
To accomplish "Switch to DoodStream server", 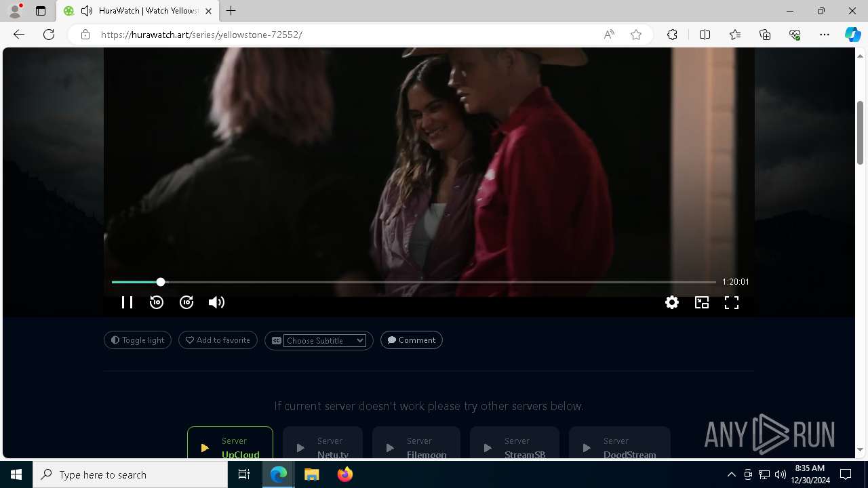I will click(x=620, y=443).
